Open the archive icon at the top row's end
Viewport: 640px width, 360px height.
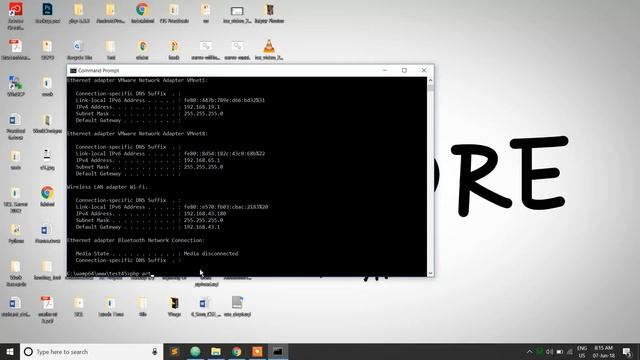[269, 9]
